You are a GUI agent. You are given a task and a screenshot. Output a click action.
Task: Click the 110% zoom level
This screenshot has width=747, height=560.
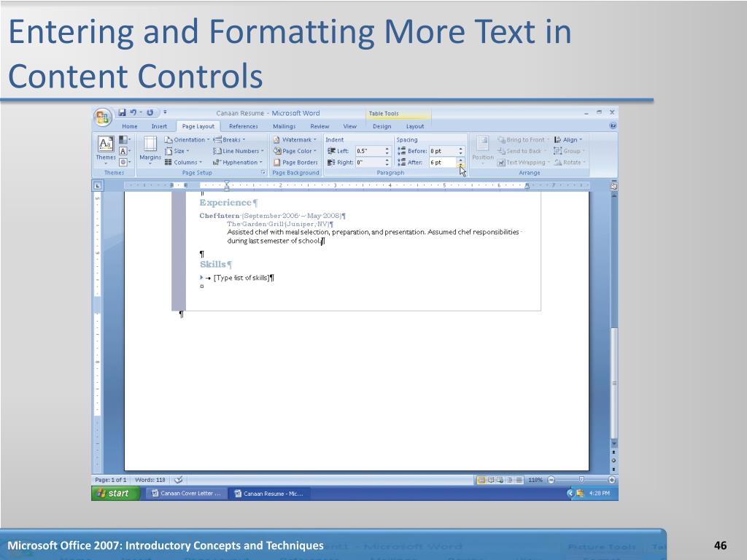click(x=535, y=480)
